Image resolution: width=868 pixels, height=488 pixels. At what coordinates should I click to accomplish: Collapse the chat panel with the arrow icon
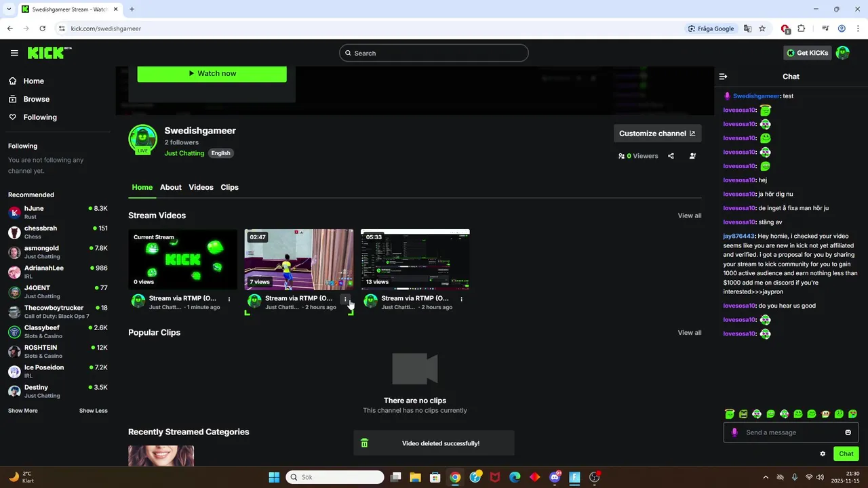tap(723, 77)
